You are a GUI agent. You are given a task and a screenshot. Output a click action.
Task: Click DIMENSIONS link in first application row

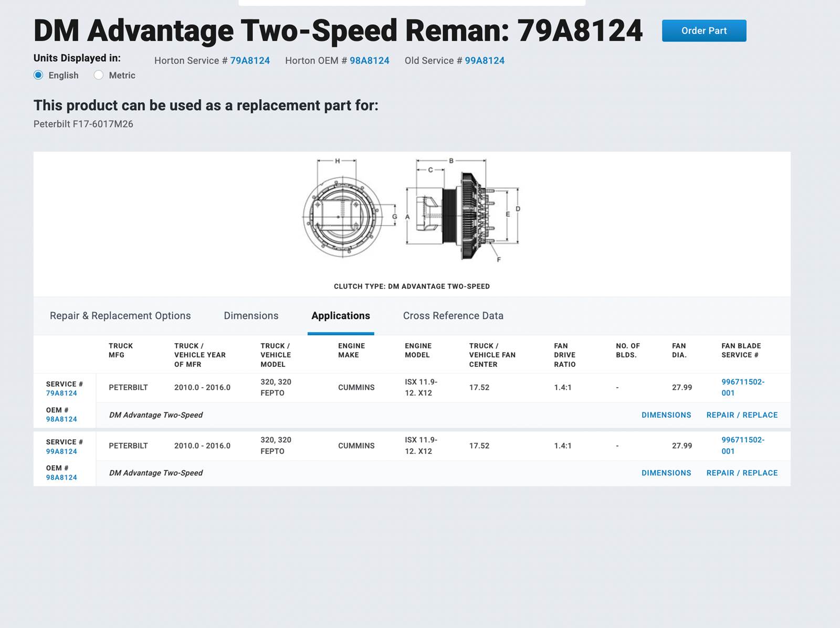point(666,415)
